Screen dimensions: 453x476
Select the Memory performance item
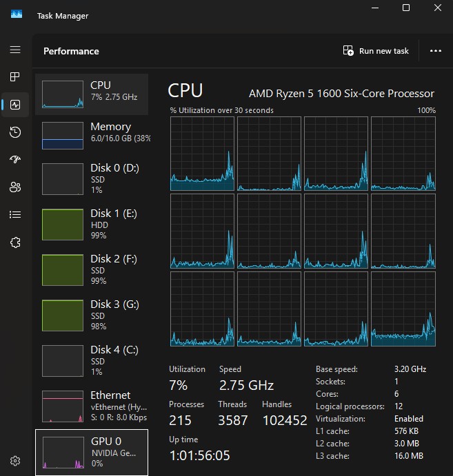coord(92,136)
